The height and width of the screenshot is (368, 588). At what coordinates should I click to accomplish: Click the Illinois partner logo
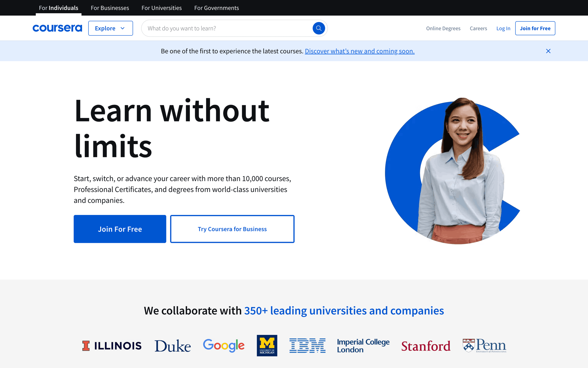(x=112, y=346)
